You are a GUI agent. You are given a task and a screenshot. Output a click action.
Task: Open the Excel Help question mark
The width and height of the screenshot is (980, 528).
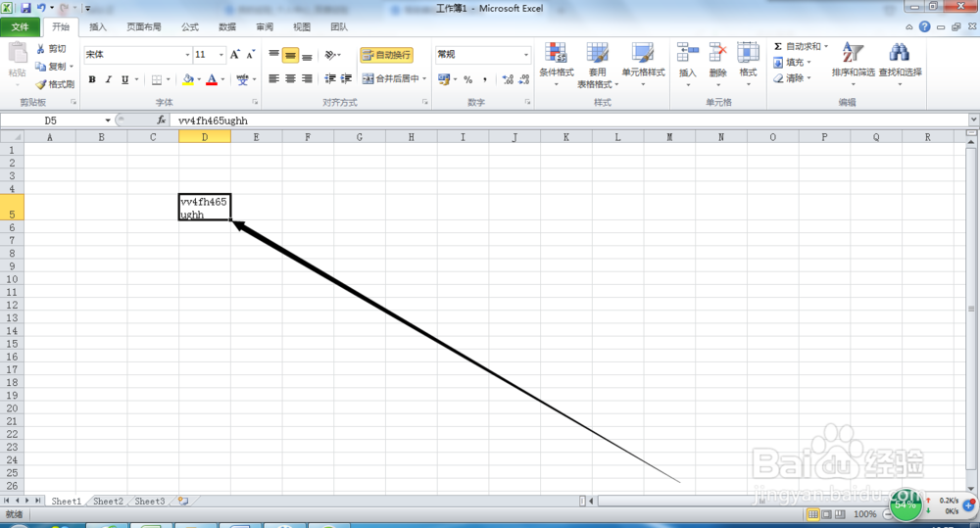(925, 26)
